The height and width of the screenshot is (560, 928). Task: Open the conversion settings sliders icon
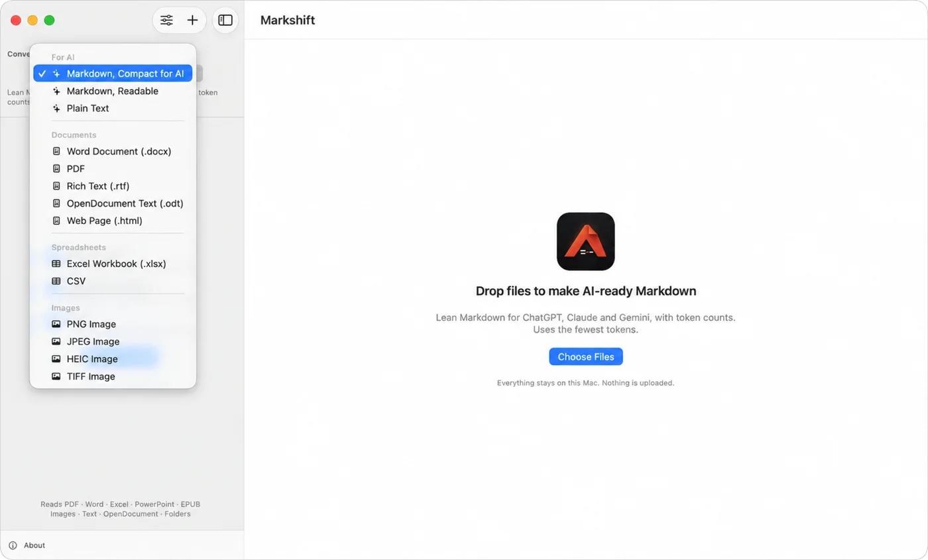(166, 20)
